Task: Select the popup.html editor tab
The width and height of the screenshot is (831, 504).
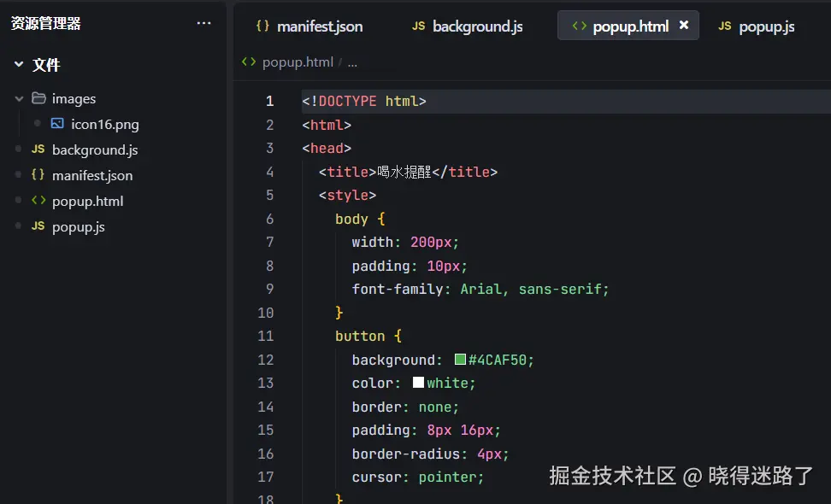Action: coord(628,26)
